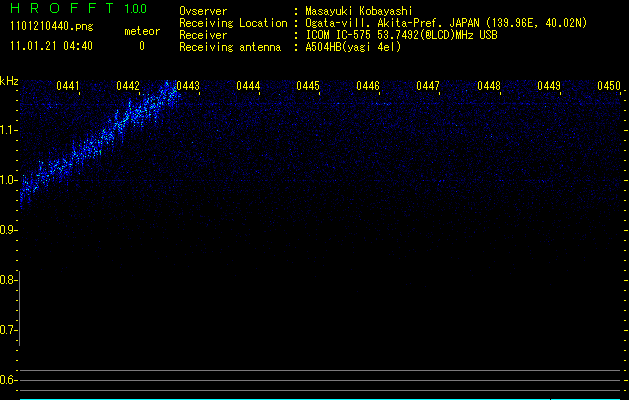Screen dimensions: 629x400
Task: Click the 0443 time marker
Action: coord(188,86)
